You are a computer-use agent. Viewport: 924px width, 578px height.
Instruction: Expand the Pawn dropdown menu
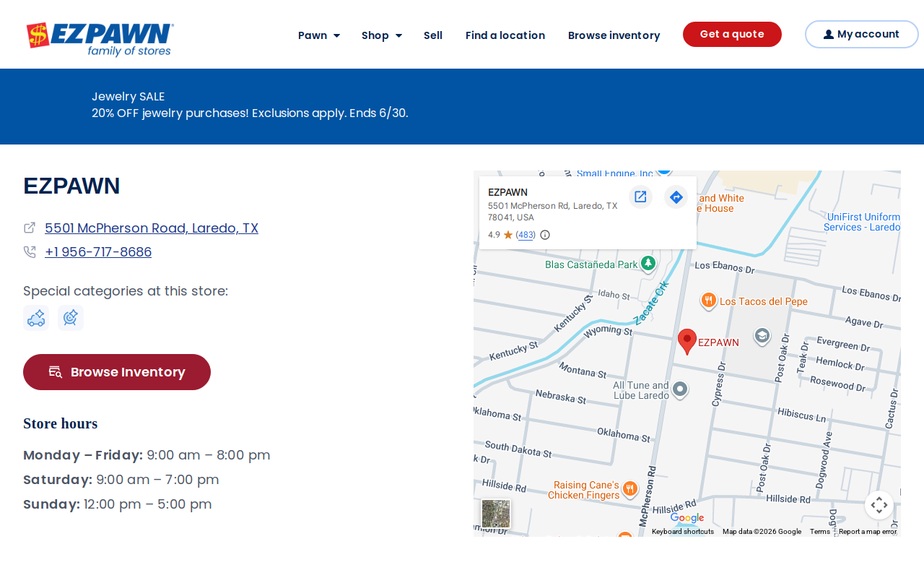(319, 35)
